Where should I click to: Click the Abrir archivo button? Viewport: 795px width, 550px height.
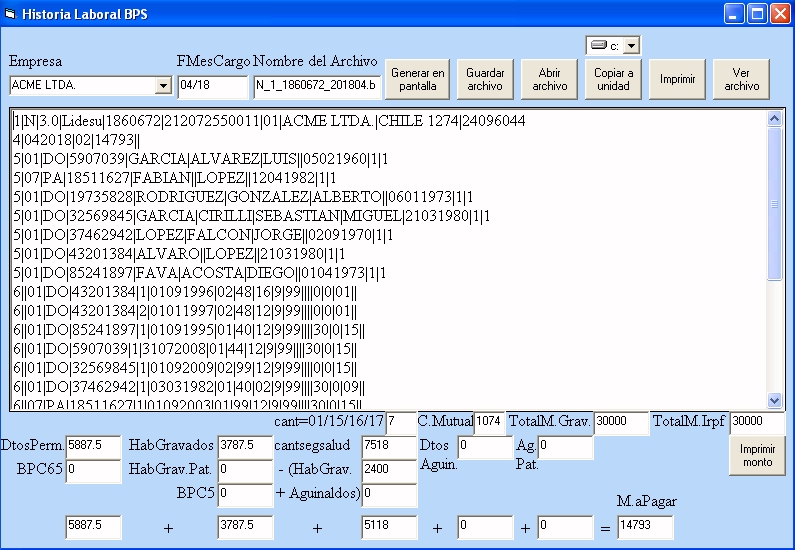tap(549, 80)
